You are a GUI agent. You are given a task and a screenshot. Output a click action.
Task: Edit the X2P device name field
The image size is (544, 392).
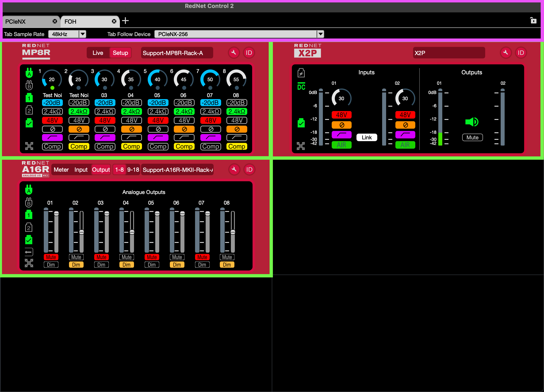(449, 53)
